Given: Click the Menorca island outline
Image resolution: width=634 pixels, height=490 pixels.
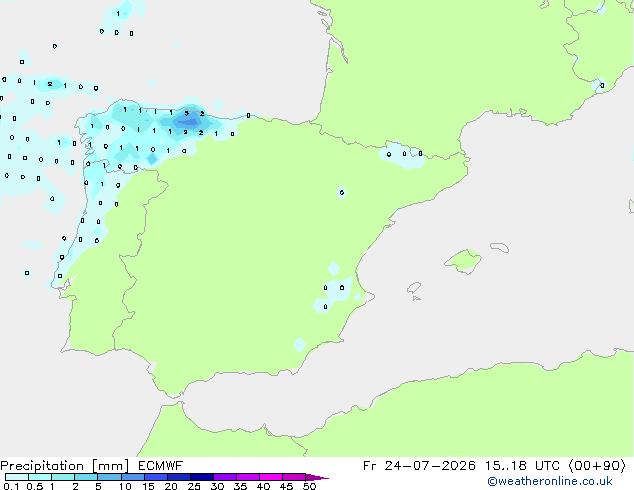Looking at the screenshot, I should click(x=499, y=247).
